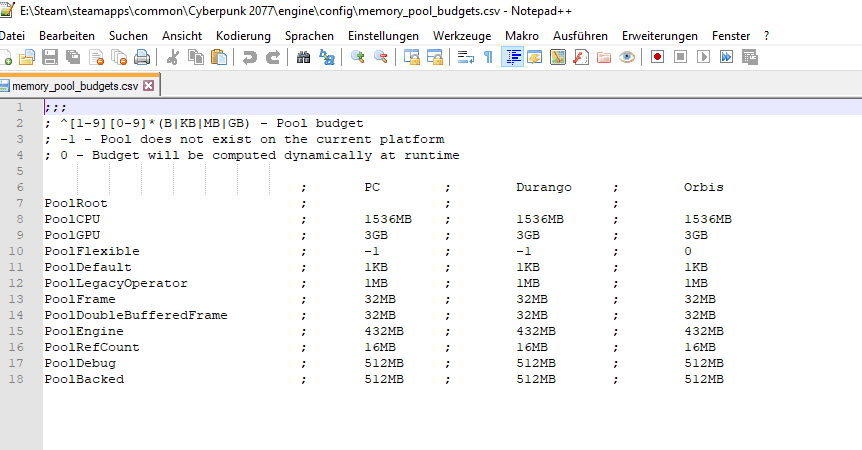Close the memory_pool_budgets.csv tab
Image resolution: width=862 pixels, height=450 pixels.
pyautogui.click(x=148, y=86)
